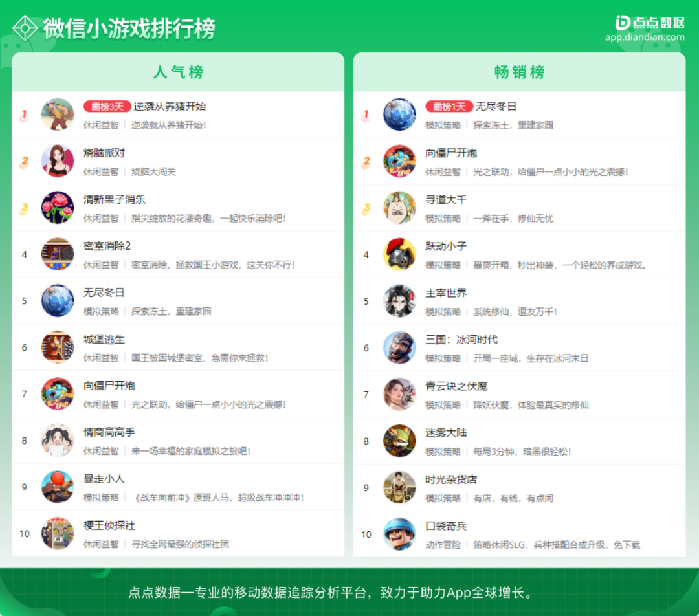Open the app.diandian.com link
Image resolution: width=699 pixels, height=616 pixels.
(645, 37)
